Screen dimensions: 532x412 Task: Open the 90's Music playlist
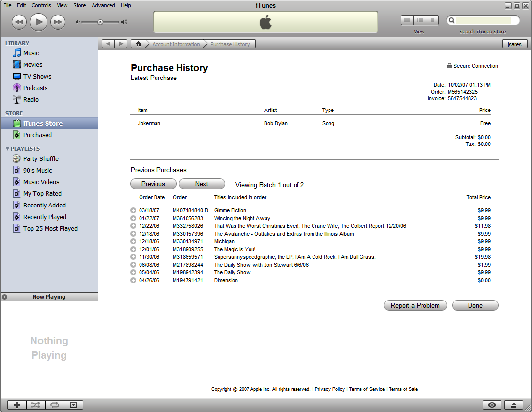(32, 170)
